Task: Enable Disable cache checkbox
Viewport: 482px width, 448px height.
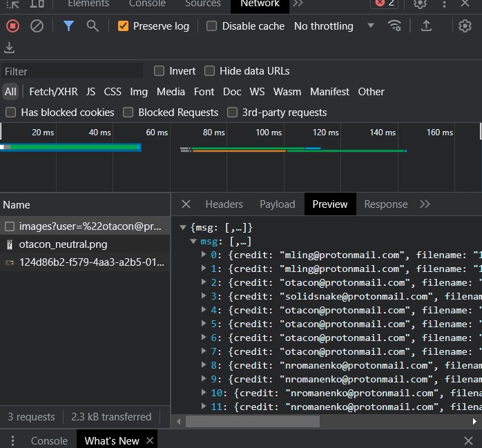Action: (x=211, y=26)
